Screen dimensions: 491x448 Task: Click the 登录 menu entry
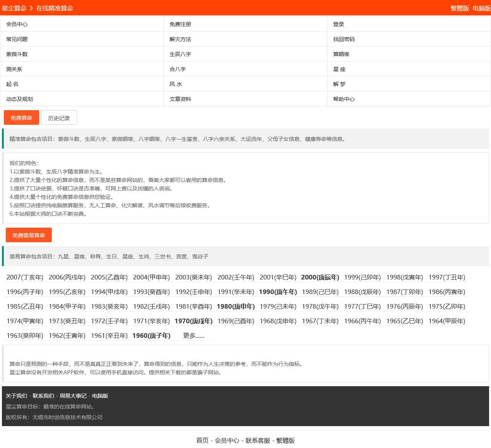(338, 24)
